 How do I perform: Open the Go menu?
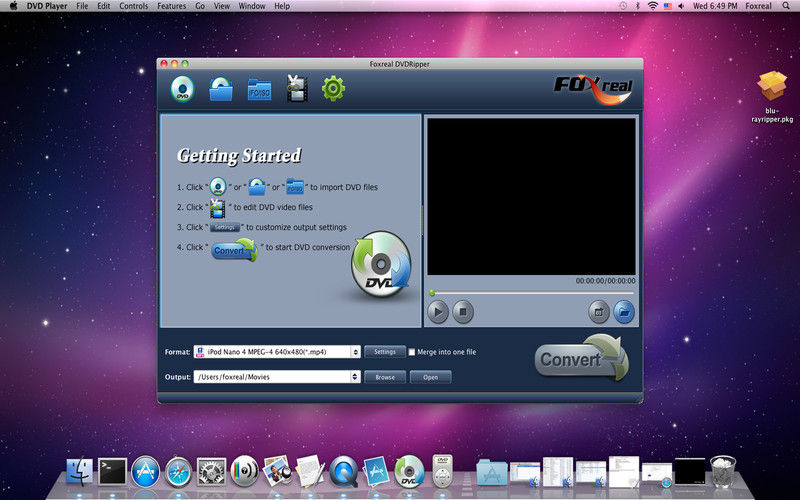tap(200, 6)
